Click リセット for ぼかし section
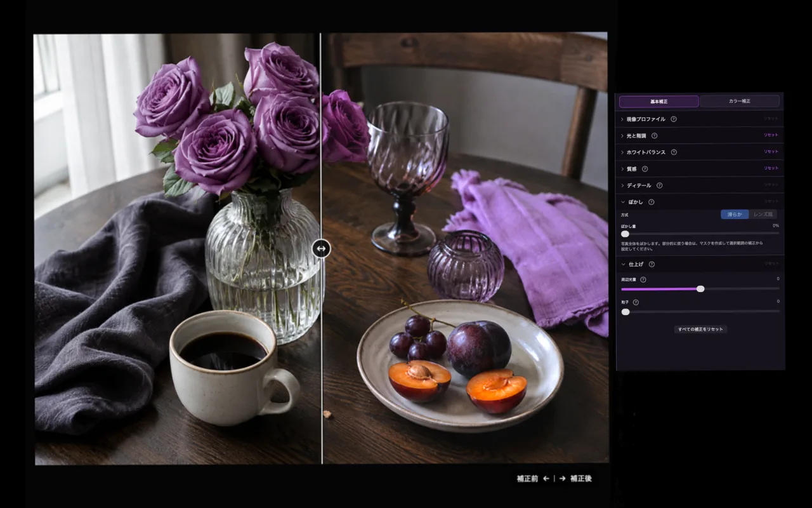The height and width of the screenshot is (508, 812). (771, 201)
